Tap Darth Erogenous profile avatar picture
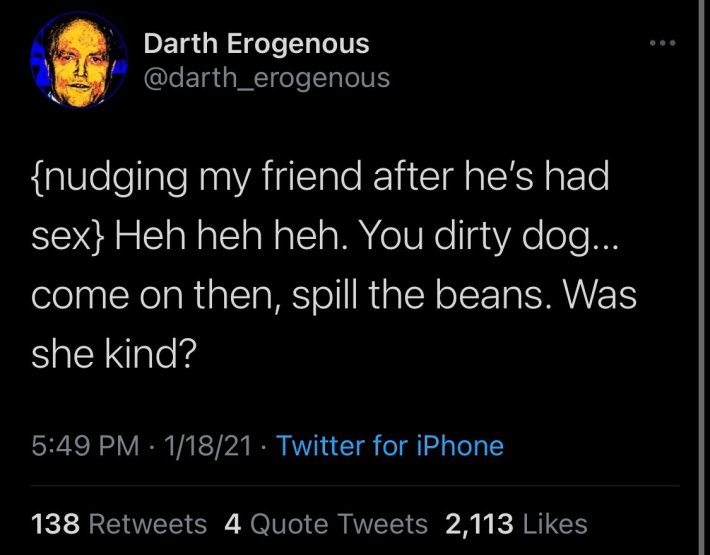 (x=80, y=62)
